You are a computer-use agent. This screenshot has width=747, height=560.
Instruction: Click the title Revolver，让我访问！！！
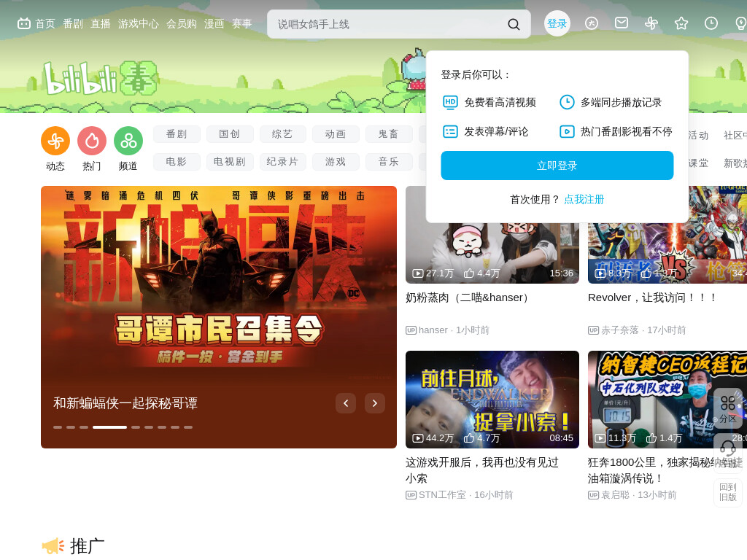(x=653, y=297)
